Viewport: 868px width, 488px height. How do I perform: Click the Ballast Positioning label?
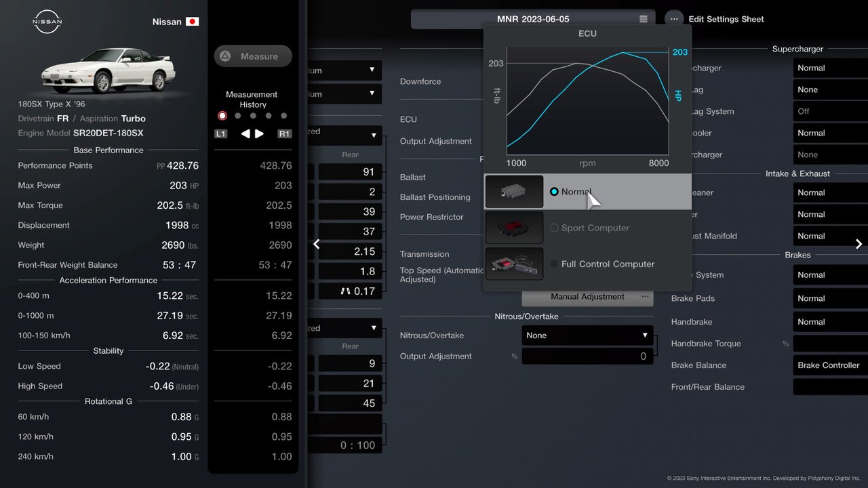[x=435, y=197]
